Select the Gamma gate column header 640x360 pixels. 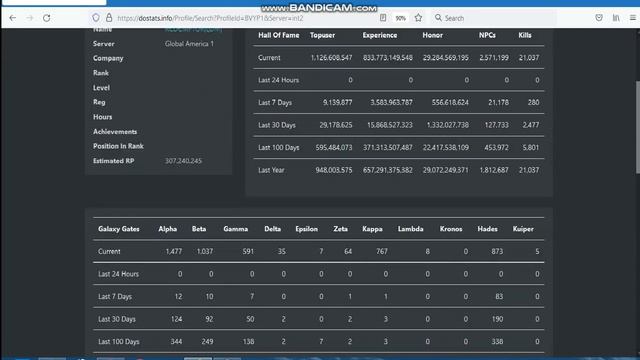click(x=236, y=229)
